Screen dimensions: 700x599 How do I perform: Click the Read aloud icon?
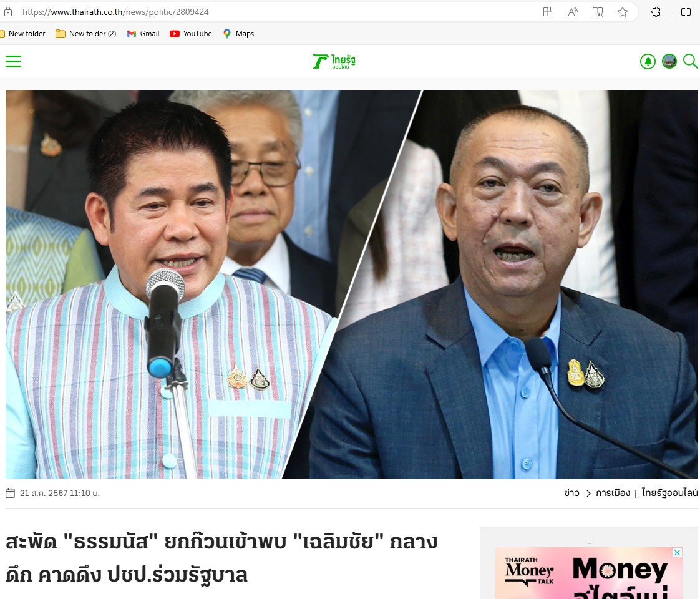coord(573,12)
